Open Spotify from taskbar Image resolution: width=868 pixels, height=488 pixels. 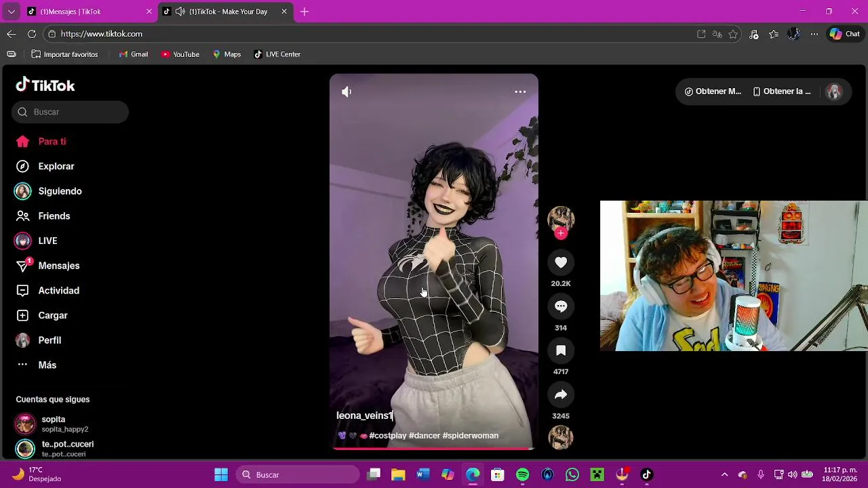tap(523, 474)
